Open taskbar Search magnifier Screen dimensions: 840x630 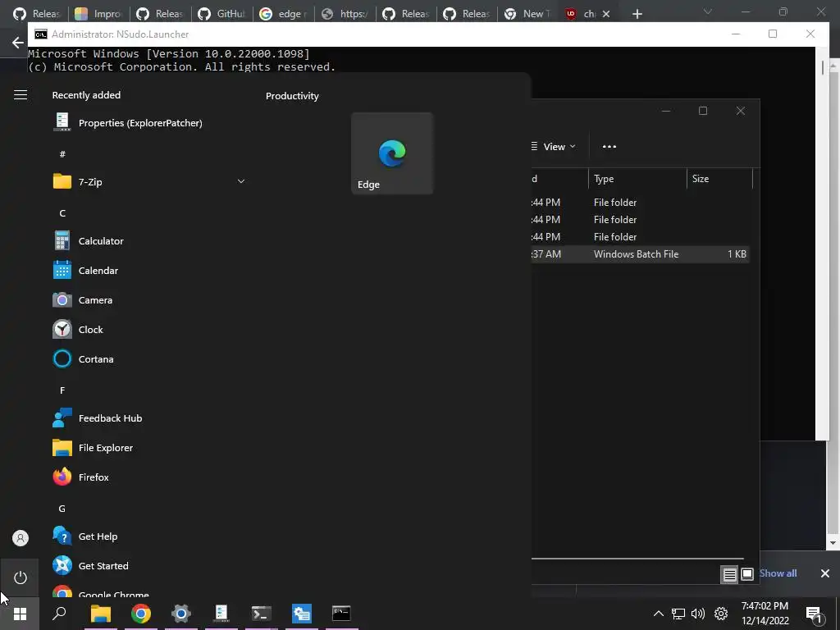[x=59, y=614]
